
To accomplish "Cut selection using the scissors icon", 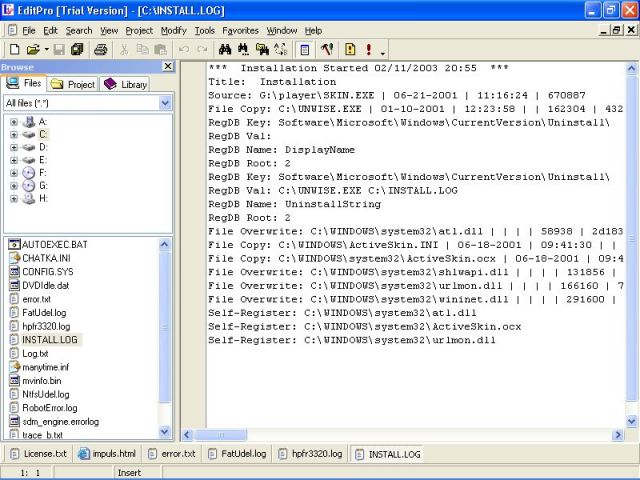I will tap(124, 49).
